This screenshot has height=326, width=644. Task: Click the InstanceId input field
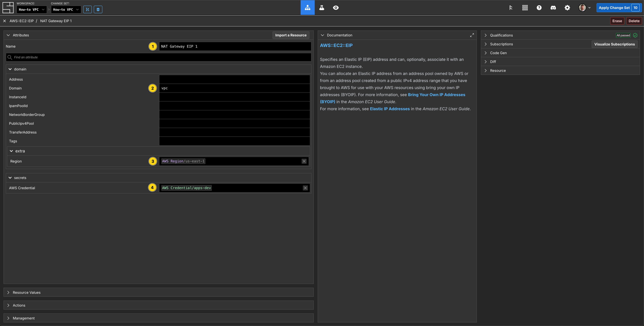coord(235,97)
